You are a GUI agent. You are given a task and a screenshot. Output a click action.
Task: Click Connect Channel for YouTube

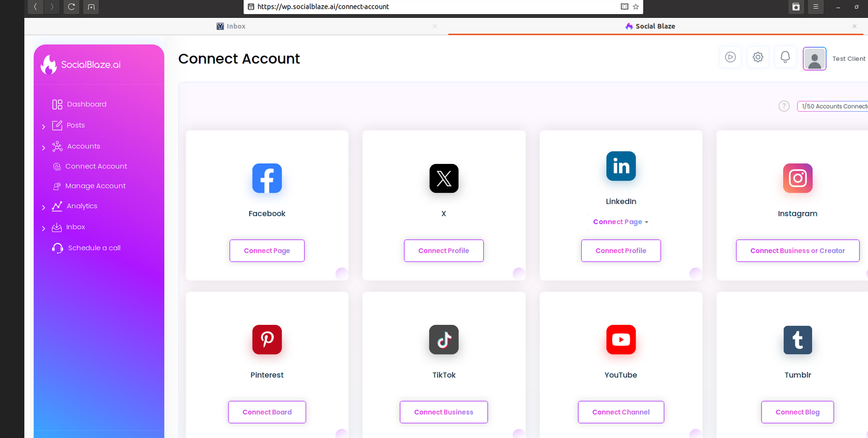[x=621, y=412]
